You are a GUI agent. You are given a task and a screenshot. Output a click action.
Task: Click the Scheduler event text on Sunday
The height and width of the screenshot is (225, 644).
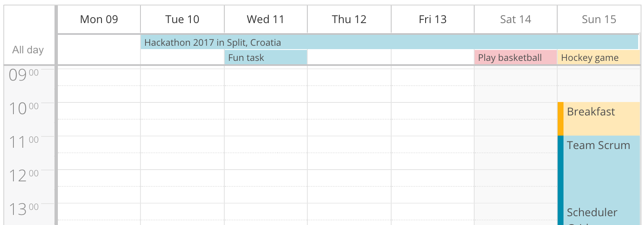(592, 212)
